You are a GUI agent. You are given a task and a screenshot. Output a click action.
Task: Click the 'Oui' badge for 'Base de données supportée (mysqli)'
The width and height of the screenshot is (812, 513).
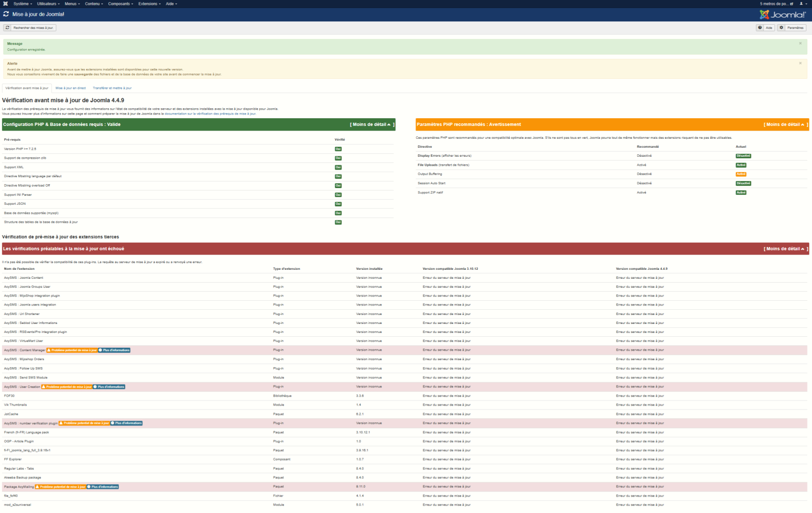338,213
